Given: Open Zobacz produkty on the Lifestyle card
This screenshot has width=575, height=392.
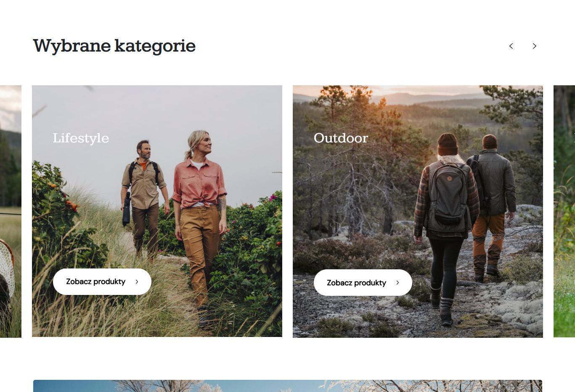Looking at the screenshot, I should pyautogui.click(x=102, y=282).
